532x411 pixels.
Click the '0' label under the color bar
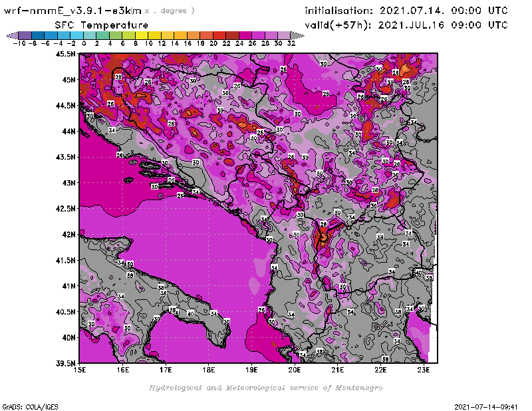[x=84, y=43]
